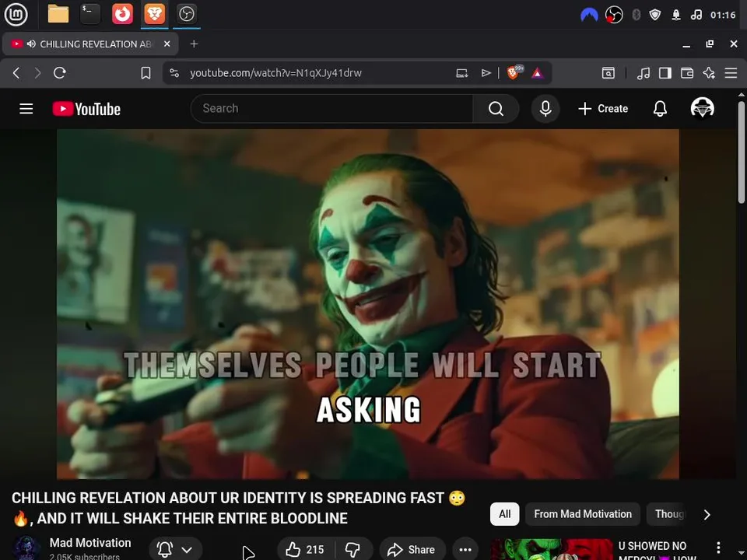Click the install/cast screen icon in address bar

(462, 73)
